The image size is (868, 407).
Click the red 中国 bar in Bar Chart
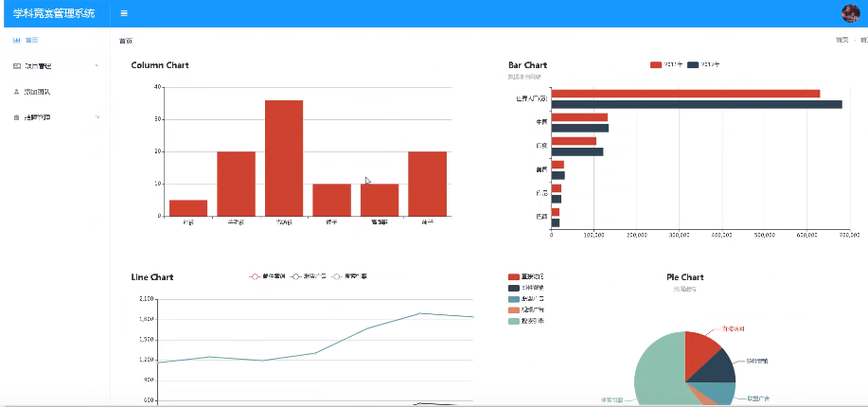[579, 117]
